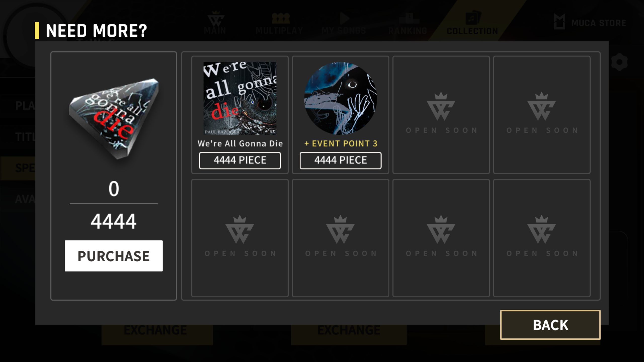Click the top-right OPEN SOON slot
The image size is (644, 362).
click(x=542, y=115)
